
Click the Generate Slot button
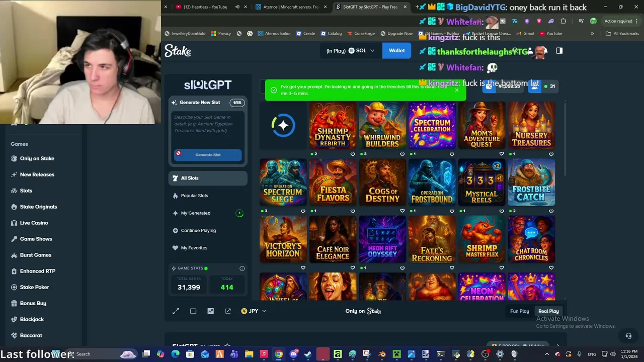point(208,155)
